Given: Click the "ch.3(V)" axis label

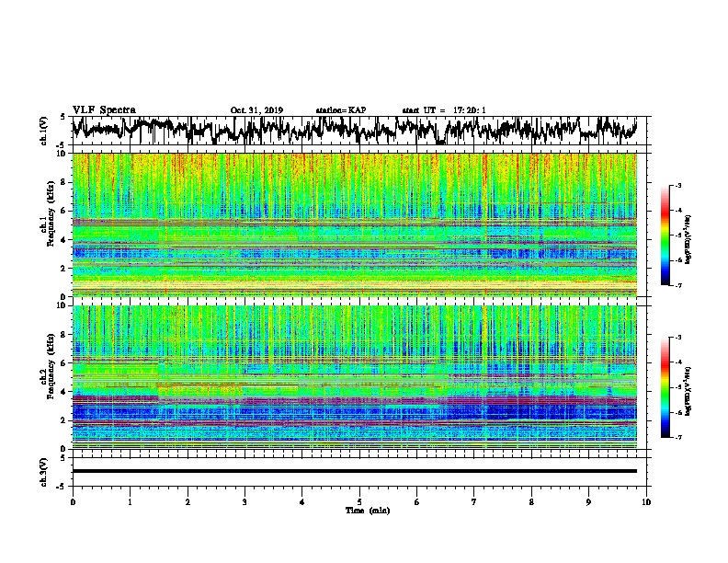Looking at the screenshot, I should coord(43,473).
